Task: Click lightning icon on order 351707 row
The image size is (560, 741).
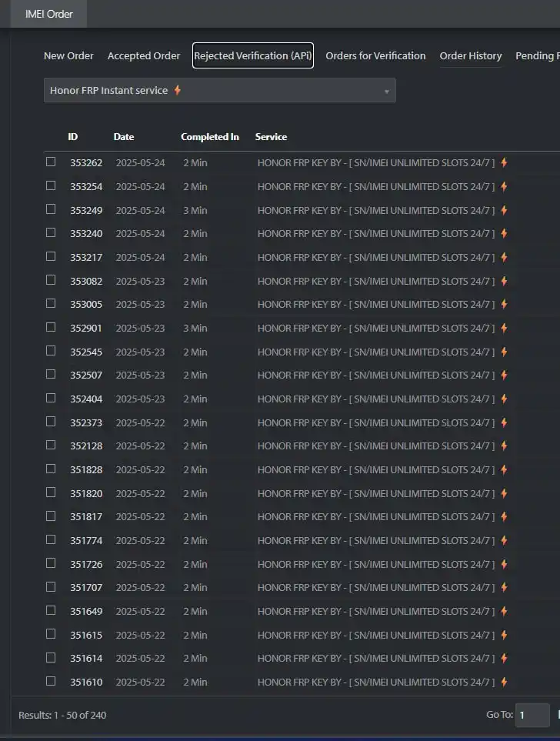Action: point(505,587)
